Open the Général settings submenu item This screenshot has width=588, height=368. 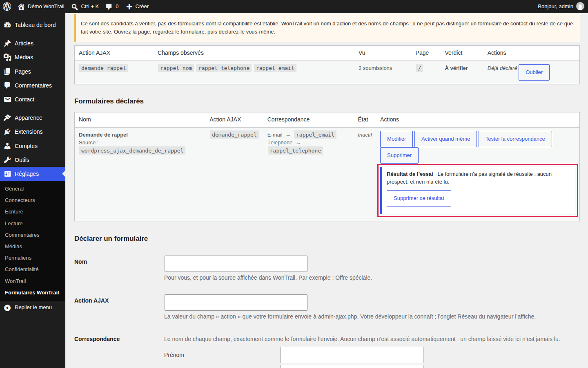pos(14,188)
